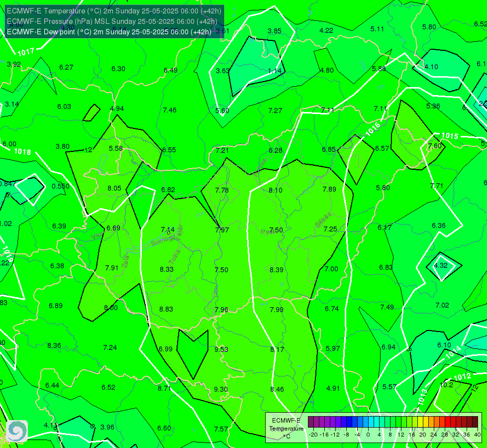This screenshot has height=448, width=487.
Task: Click the dew point value '7.46'
Action: pyautogui.click(x=170, y=110)
